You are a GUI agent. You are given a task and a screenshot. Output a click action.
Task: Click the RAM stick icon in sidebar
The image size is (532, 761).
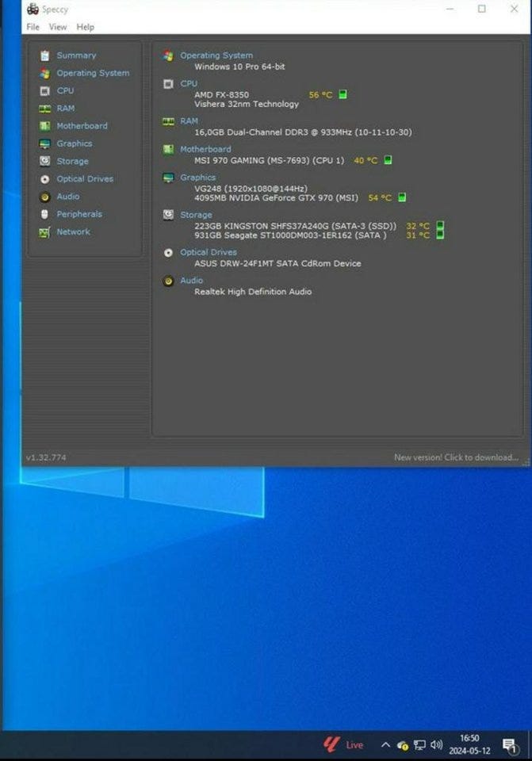click(x=44, y=109)
